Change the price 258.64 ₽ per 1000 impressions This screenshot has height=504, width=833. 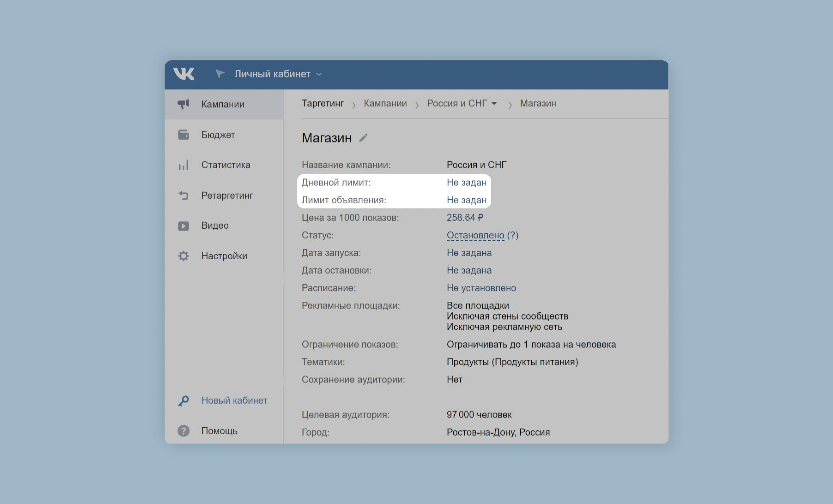coord(465,218)
